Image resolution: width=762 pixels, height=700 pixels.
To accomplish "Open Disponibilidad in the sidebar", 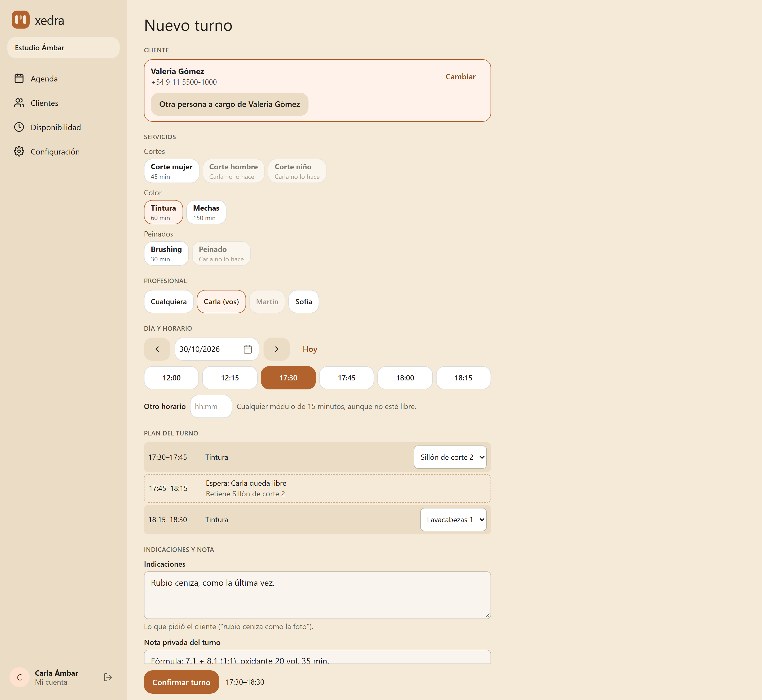I will click(x=63, y=127).
